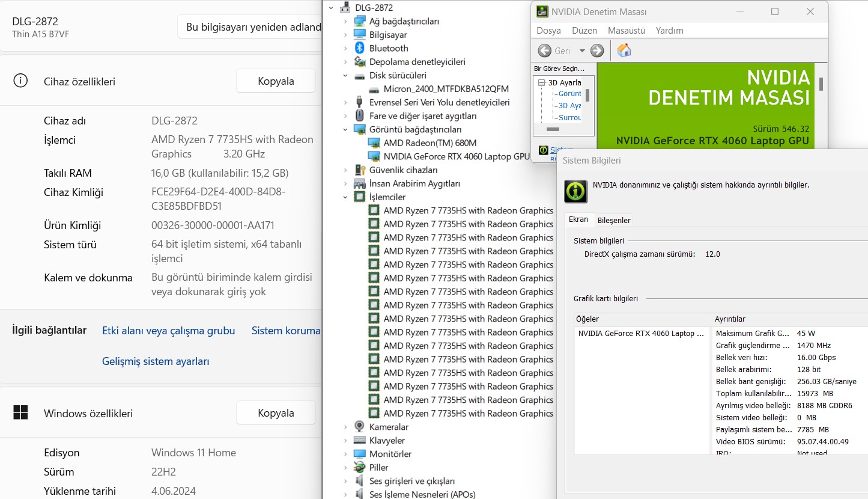
Task: Click the AMD Radeon(TM) 680M adapter icon
Action: tap(374, 143)
